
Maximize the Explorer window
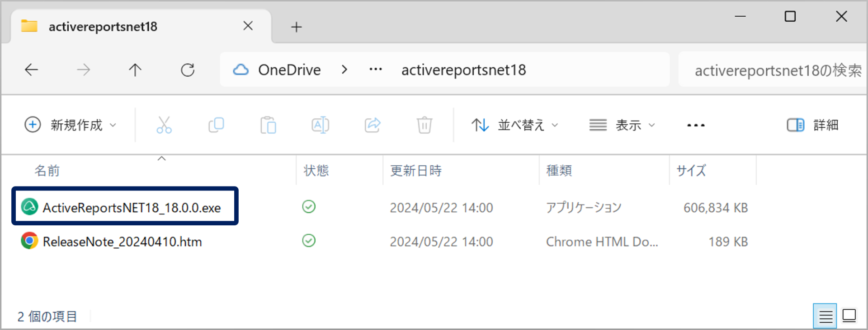790,17
